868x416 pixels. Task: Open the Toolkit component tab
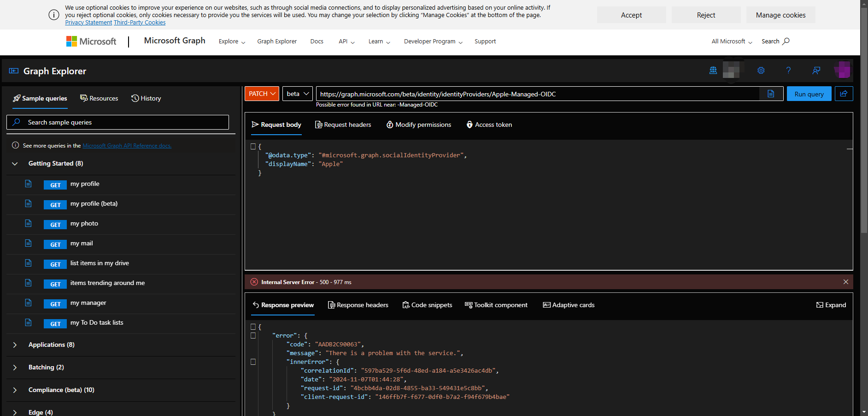point(496,305)
